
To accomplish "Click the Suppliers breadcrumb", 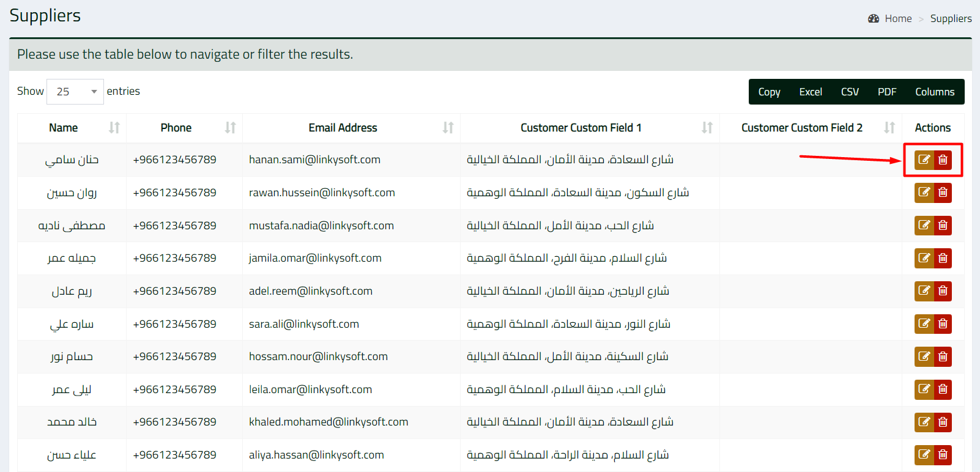I will [x=951, y=18].
